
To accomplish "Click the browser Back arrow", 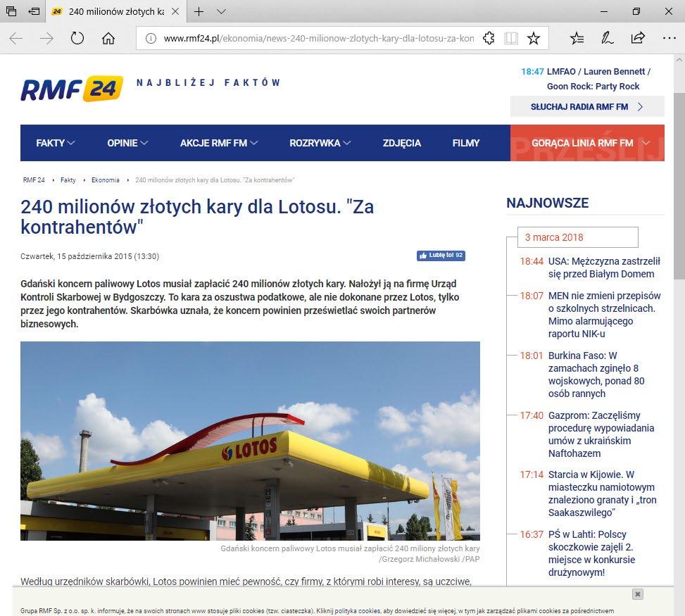I will tap(15, 39).
